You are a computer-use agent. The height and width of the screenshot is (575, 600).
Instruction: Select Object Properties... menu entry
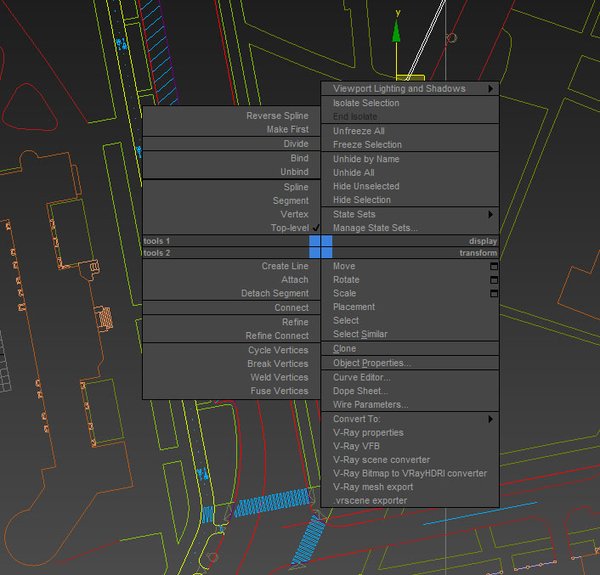click(x=372, y=363)
